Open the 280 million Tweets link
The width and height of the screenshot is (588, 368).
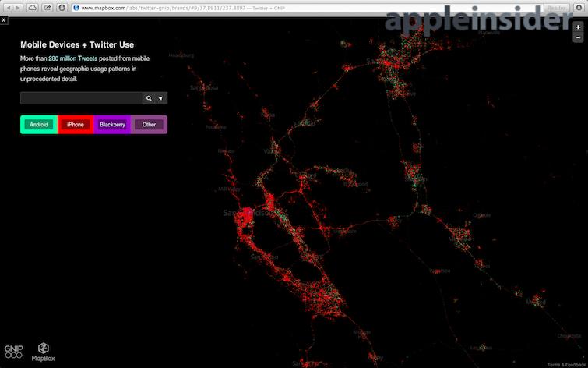72,58
